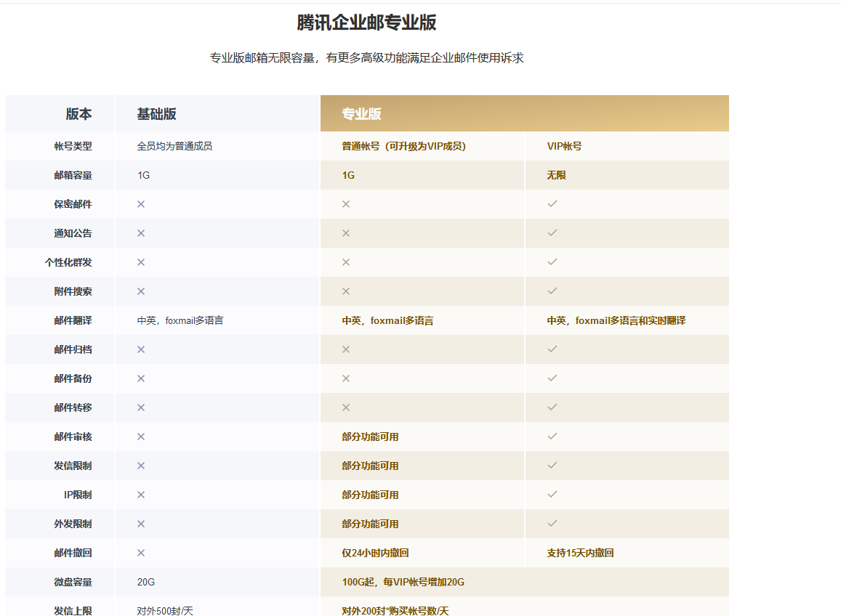The height and width of the screenshot is (616, 841).
Task: Click the 100G起，每VIP帐号增加20G text
Action: pos(403,582)
